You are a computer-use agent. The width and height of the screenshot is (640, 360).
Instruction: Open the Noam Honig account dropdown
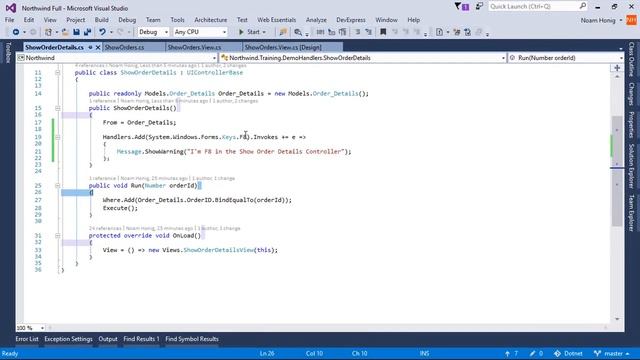tap(601, 20)
